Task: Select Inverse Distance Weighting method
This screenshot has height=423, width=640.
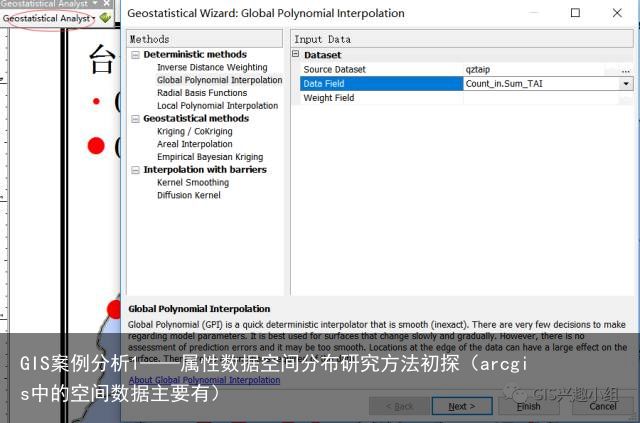Action: pos(212,67)
